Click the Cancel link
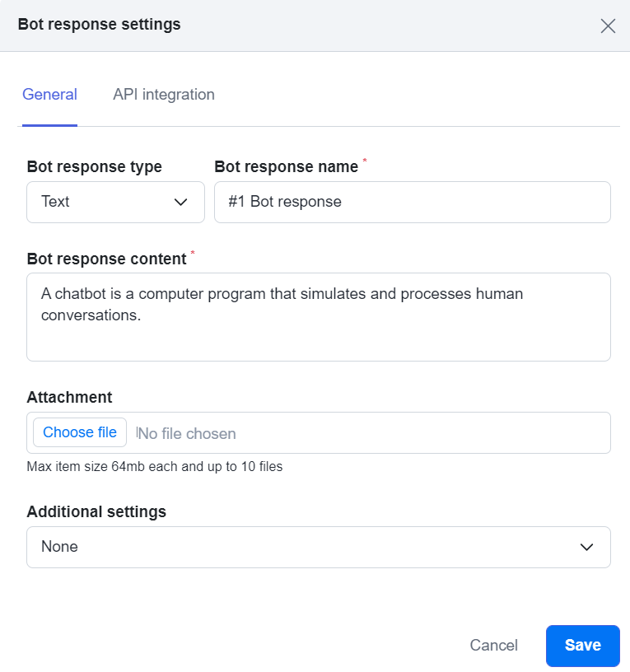Image resolution: width=630 pixels, height=672 pixels. click(493, 646)
